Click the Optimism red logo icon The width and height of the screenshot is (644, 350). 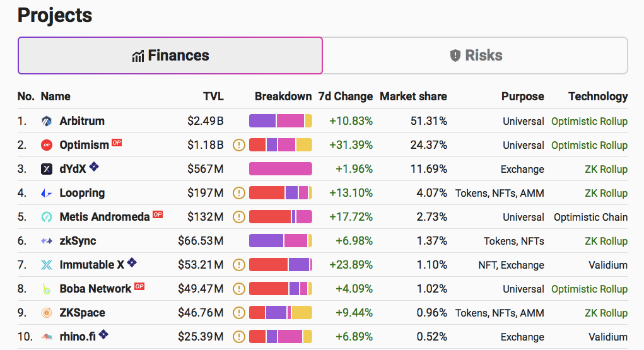click(x=47, y=145)
